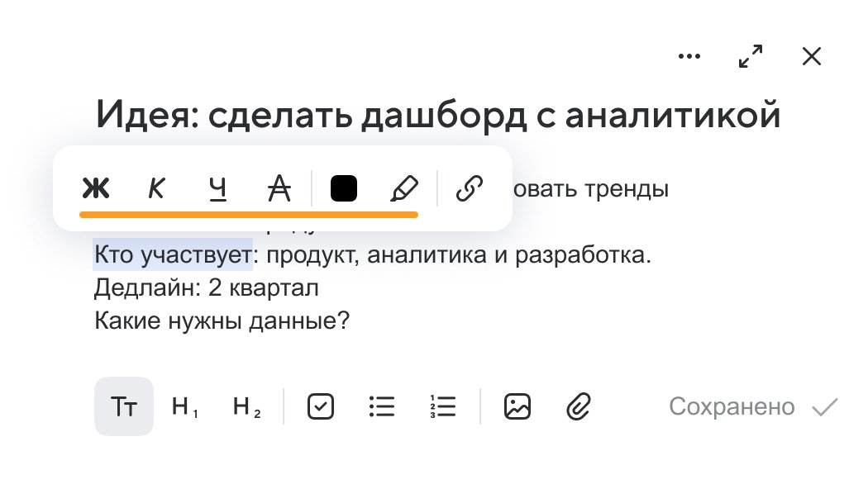Insert a link with the chain icon

[x=470, y=188]
